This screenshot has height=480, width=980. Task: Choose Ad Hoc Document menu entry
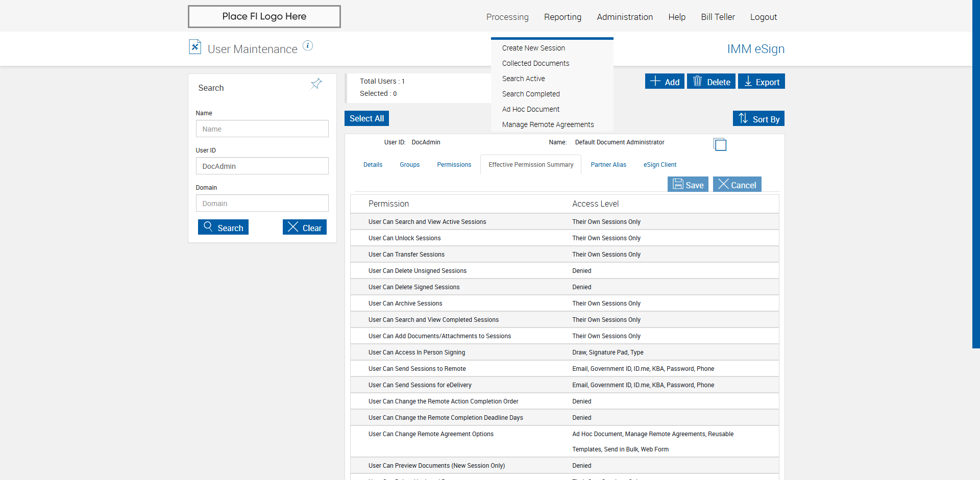tap(530, 109)
